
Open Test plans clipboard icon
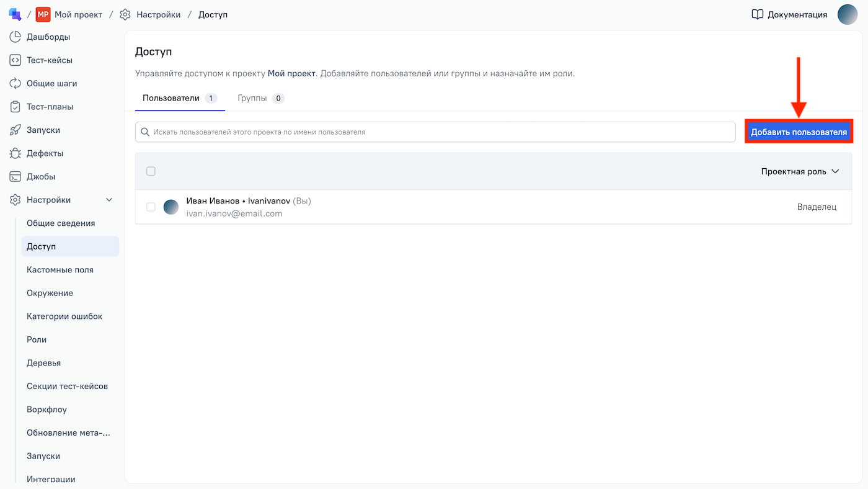click(x=15, y=107)
